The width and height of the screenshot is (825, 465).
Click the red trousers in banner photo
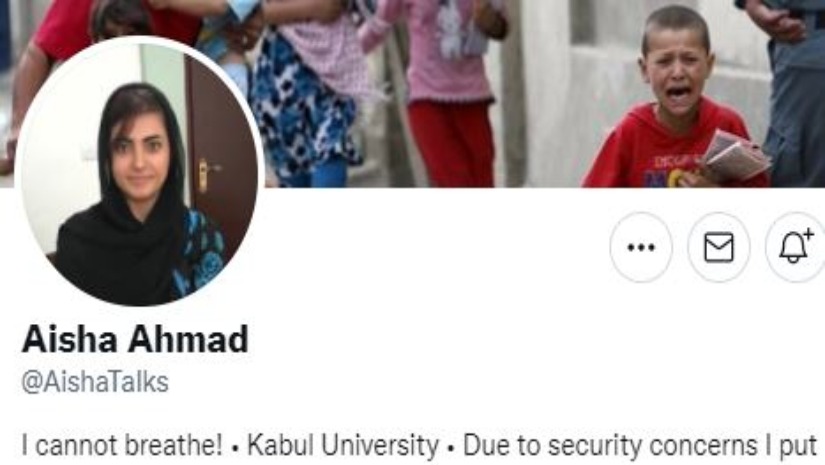[451, 143]
